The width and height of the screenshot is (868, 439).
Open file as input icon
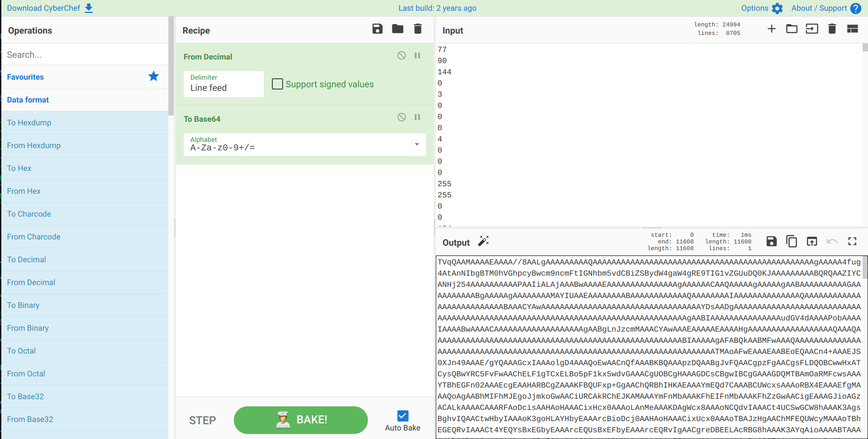(812, 29)
